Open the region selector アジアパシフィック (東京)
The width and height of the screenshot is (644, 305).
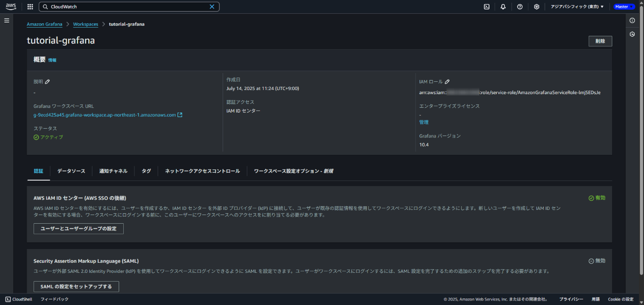[x=577, y=7]
